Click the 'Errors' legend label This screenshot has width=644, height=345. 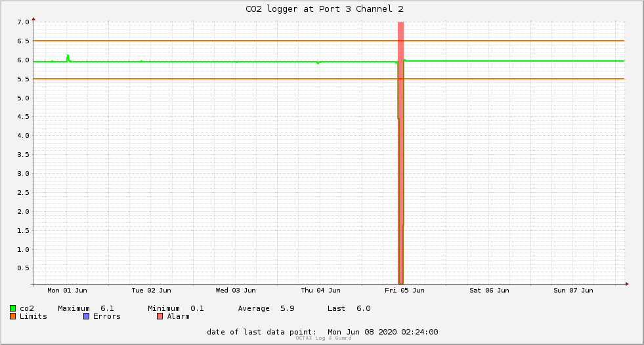tap(107, 316)
